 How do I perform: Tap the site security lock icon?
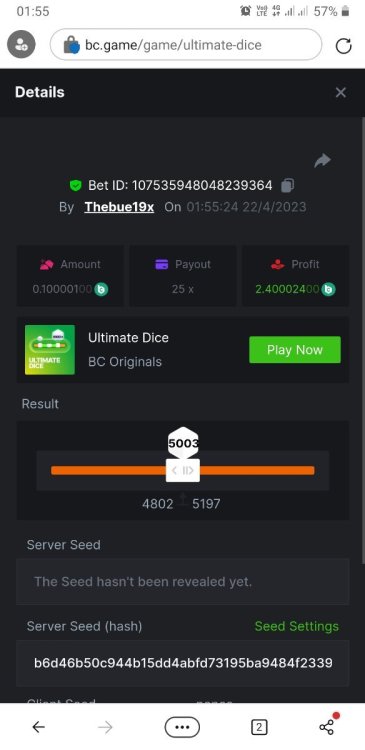tap(71, 45)
